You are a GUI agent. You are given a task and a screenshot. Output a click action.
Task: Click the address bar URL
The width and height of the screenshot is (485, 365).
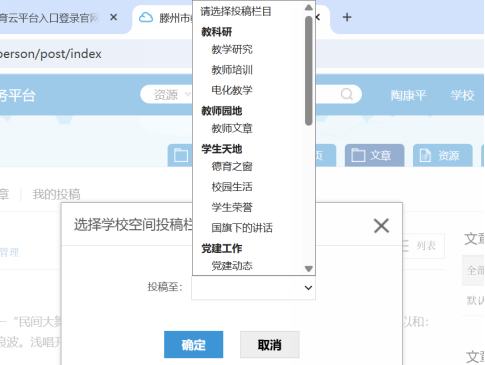[x=51, y=54]
